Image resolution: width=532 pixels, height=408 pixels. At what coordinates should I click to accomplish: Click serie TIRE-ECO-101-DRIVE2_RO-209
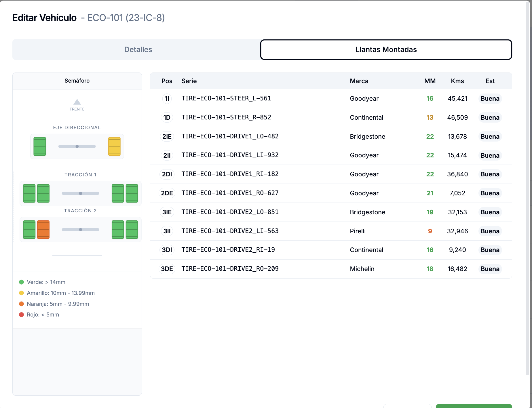click(x=230, y=269)
